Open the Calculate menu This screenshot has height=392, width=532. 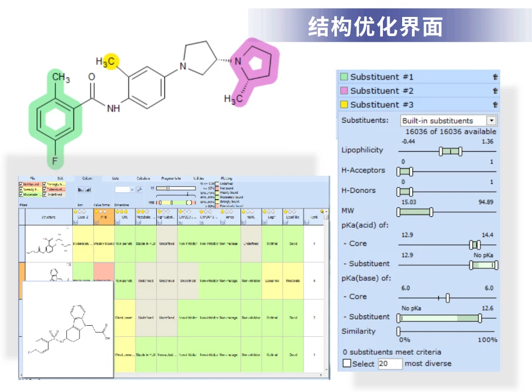143,178
